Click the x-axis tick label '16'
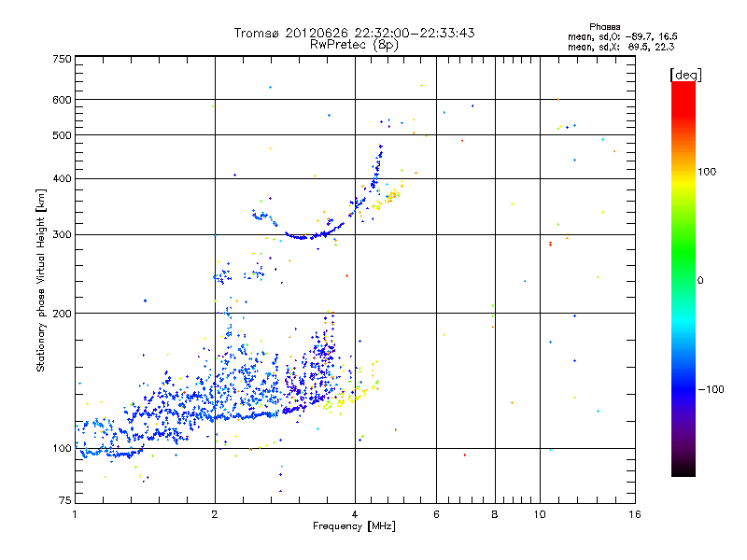Image resolution: width=747 pixels, height=560 pixels. [x=635, y=514]
